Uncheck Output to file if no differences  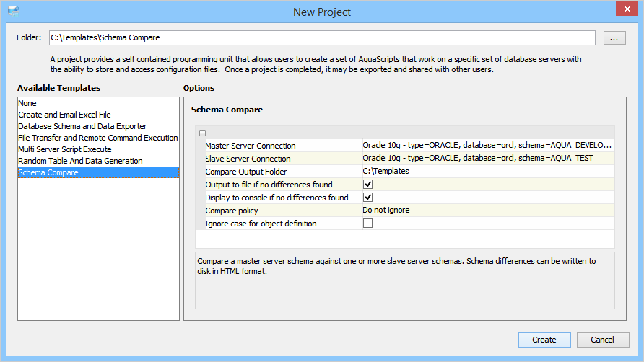tap(367, 185)
